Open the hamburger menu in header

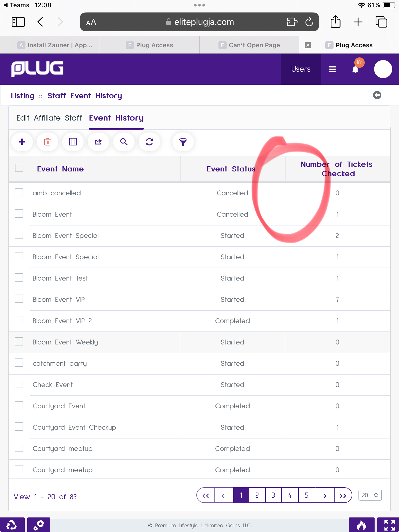click(x=332, y=69)
